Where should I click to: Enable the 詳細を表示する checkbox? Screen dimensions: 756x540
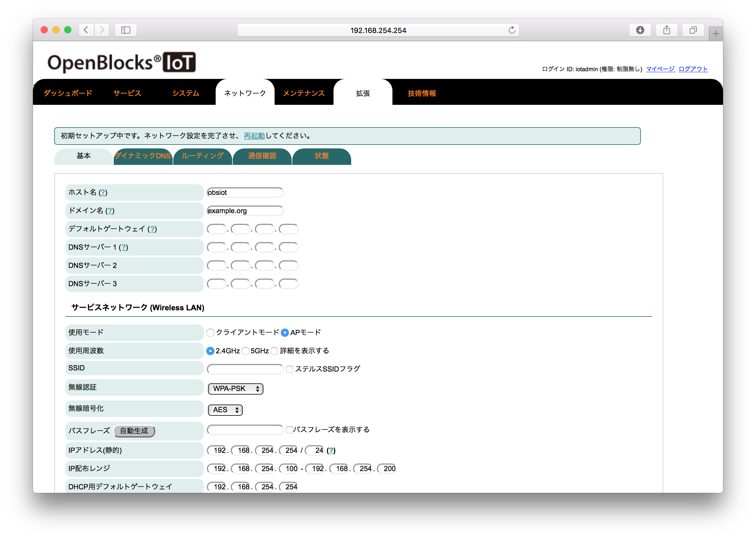click(x=274, y=351)
